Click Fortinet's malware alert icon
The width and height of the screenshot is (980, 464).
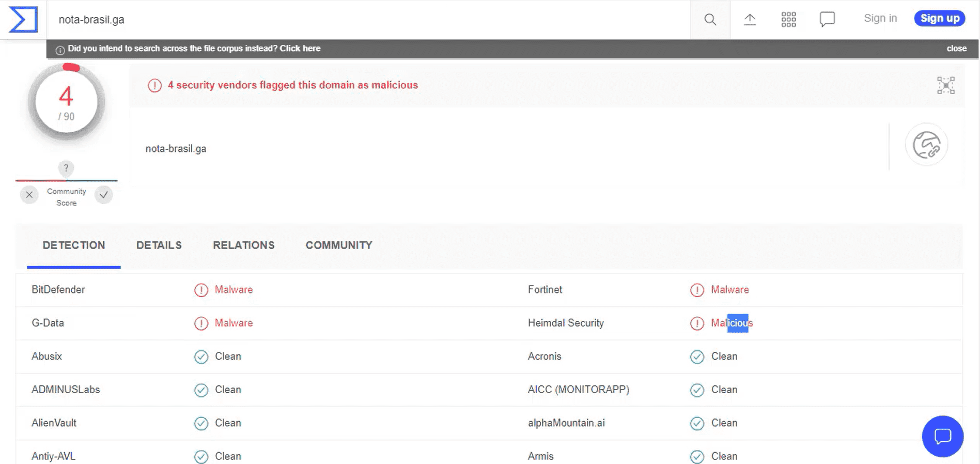pos(697,290)
